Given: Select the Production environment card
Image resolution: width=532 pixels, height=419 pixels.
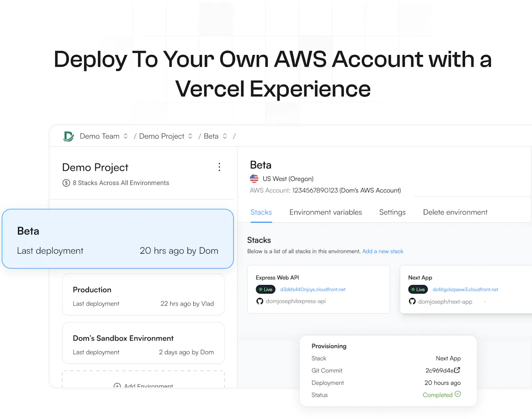Looking at the screenshot, I should 143,294.
